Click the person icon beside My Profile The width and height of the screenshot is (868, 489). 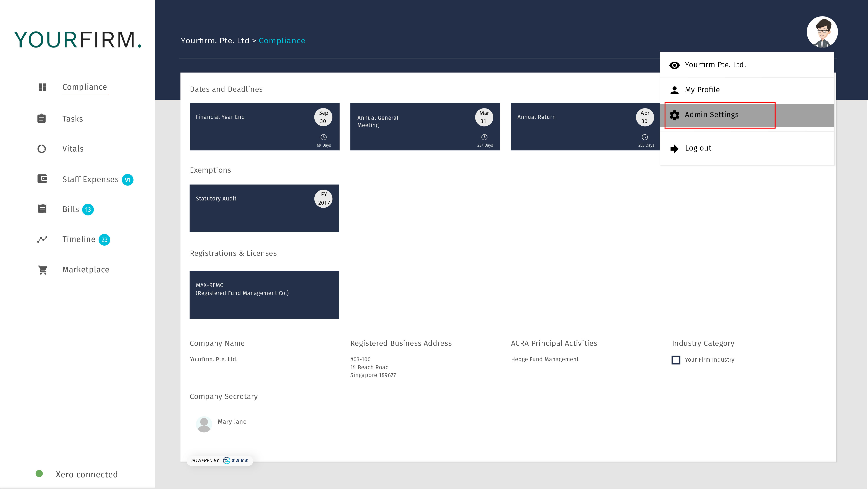(x=674, y=90)
